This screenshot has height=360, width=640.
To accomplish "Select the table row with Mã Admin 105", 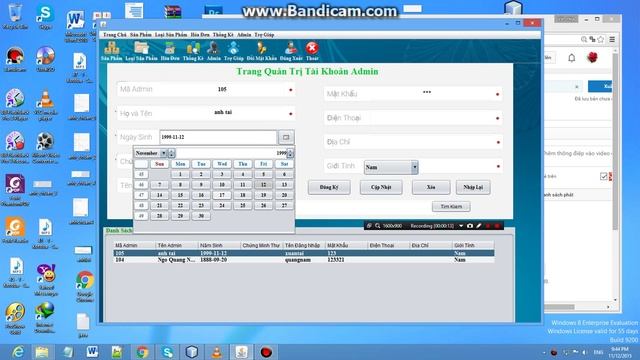I will pyautogui.click(x=304, y=253).
